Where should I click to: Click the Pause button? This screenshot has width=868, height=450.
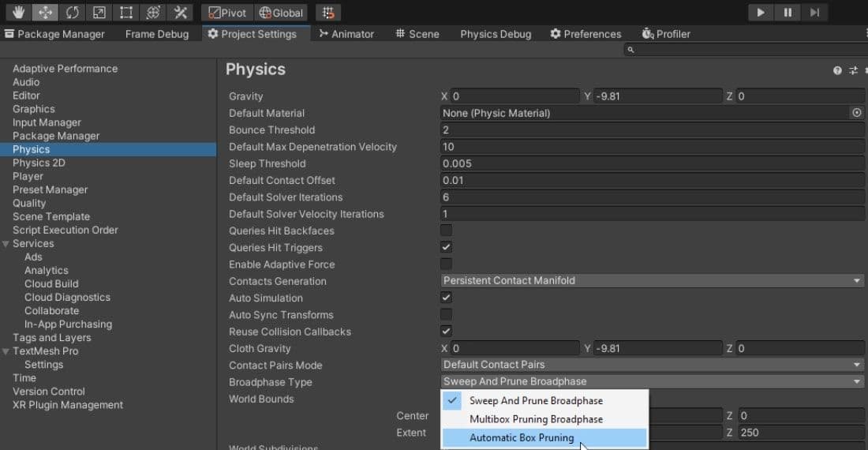click(x=788, y=13)
